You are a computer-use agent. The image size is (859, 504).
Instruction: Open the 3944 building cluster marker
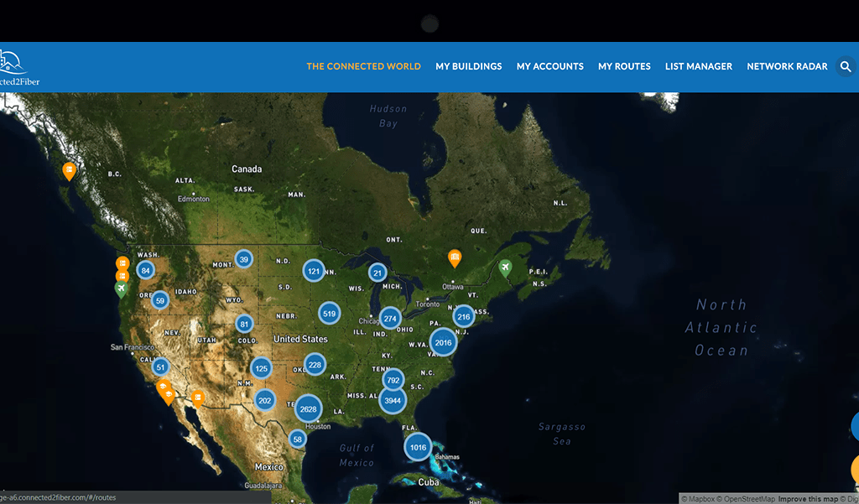coord(393,401)
